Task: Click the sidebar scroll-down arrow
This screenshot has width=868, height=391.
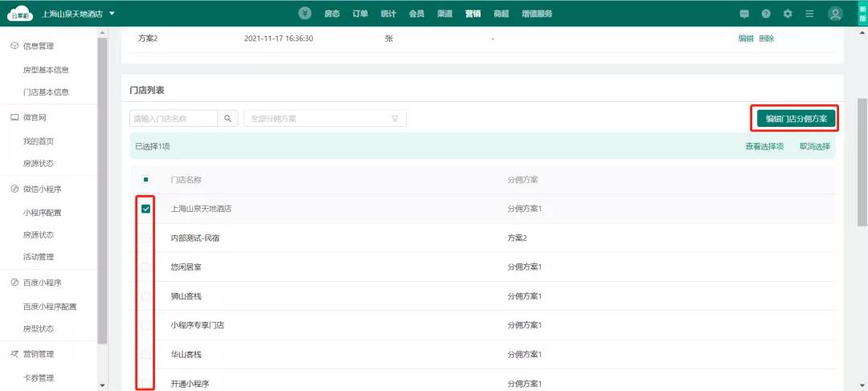Action: tap(102, 385)
